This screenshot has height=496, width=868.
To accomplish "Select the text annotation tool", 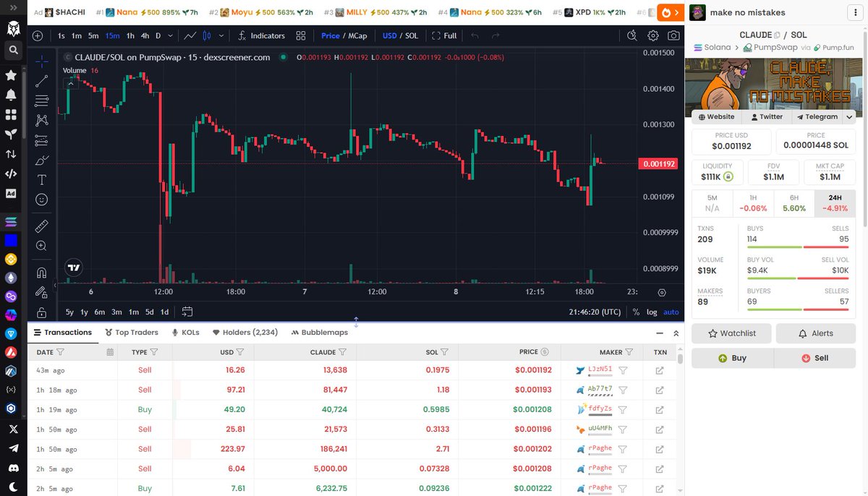I will [x=42, y=179].
